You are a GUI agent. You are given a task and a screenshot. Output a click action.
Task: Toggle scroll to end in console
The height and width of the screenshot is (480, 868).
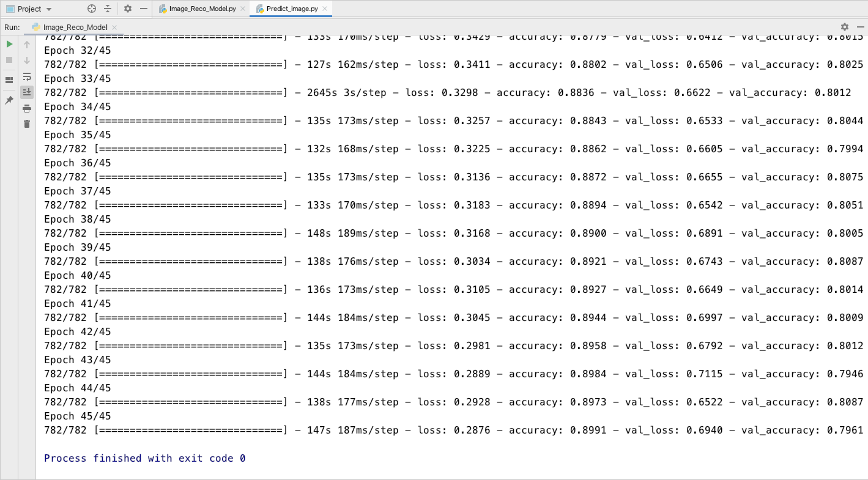[26, 92]
